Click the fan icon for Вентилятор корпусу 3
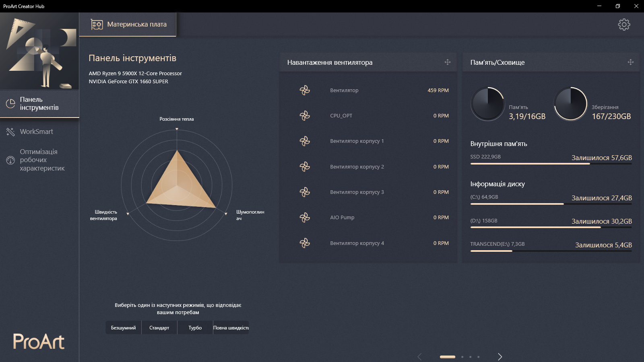This screenshot has width=644, height=362. (305, 192)
